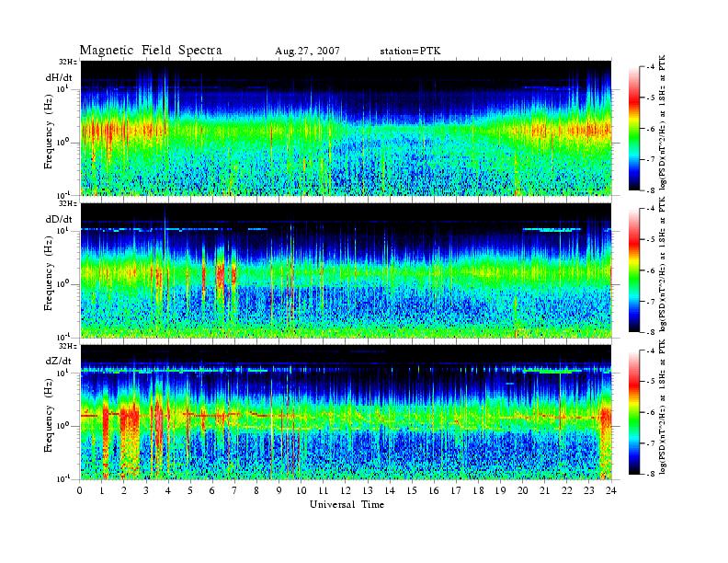Click the "32Hz" label above dD/dt
This screenshot has width=728, height=563.
[x=68, y=203]
